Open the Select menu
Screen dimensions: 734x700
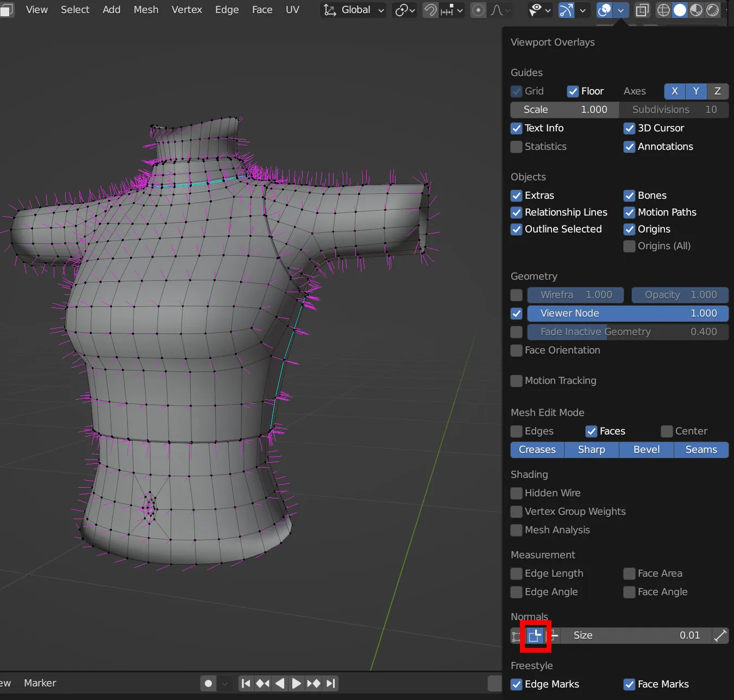click(75, 10)
